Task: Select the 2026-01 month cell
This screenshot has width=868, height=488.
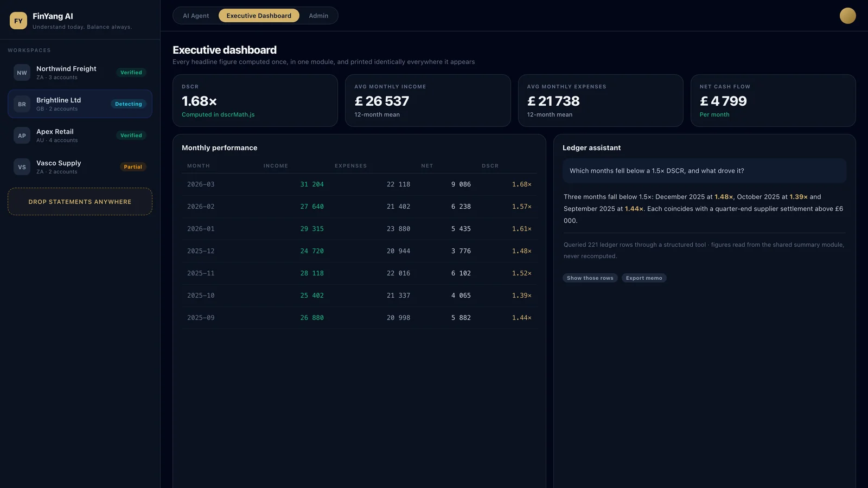Action: [201, 229]
